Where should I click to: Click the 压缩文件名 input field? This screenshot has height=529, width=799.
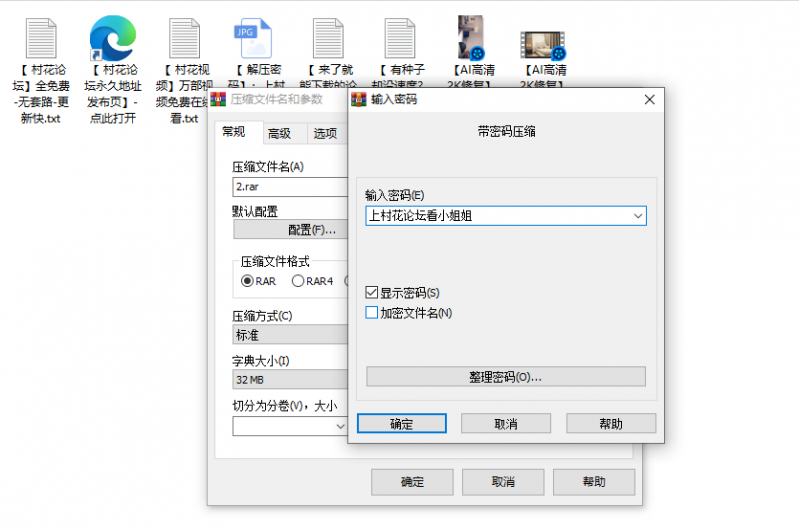click(290, 187)
